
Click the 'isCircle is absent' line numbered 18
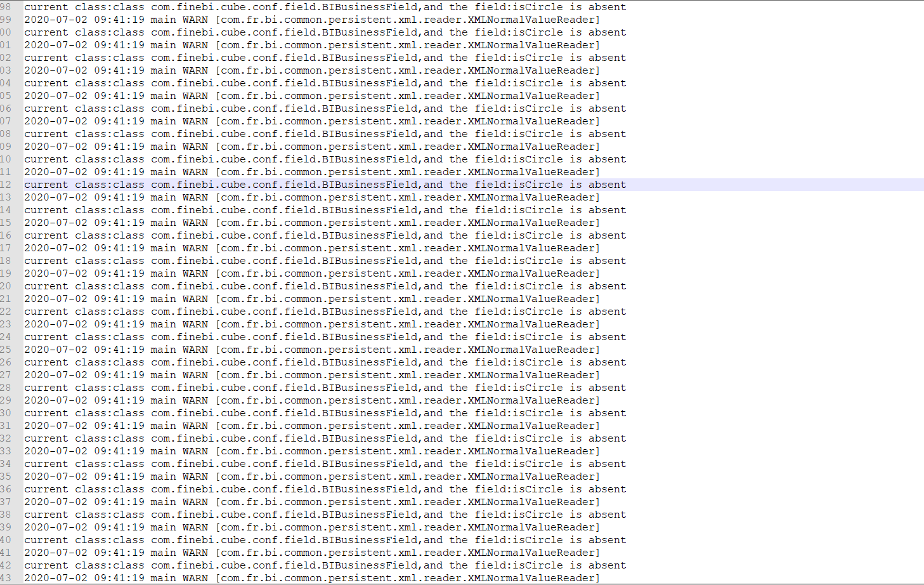(x=325, y=261)
